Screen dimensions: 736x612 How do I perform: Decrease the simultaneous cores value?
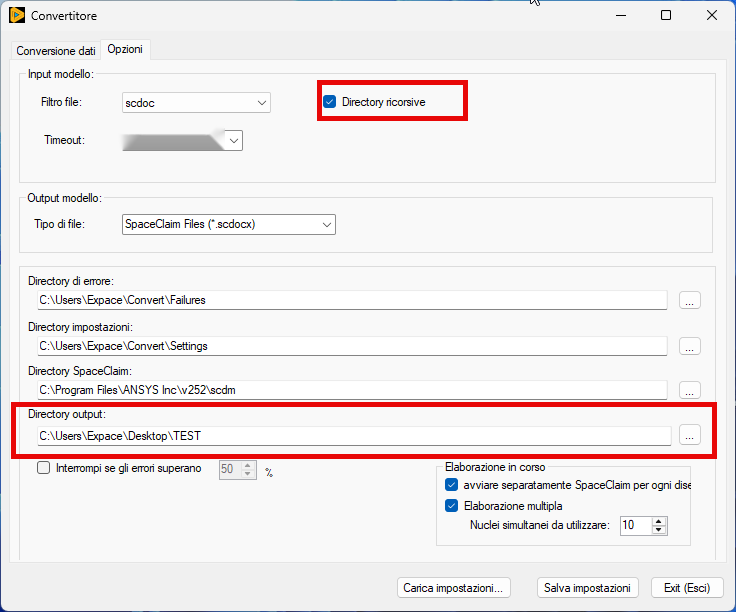coord(658,529)
